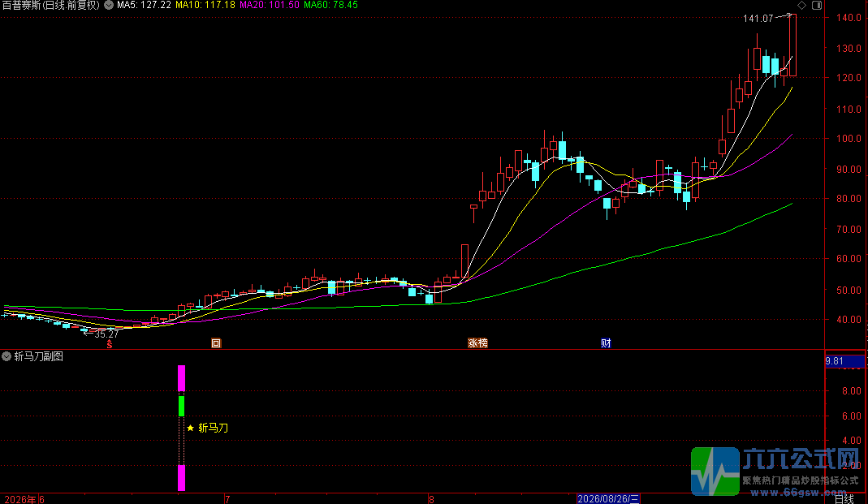Click the 涨榜 info marker
Screen dimensions: 868x504
477,343
